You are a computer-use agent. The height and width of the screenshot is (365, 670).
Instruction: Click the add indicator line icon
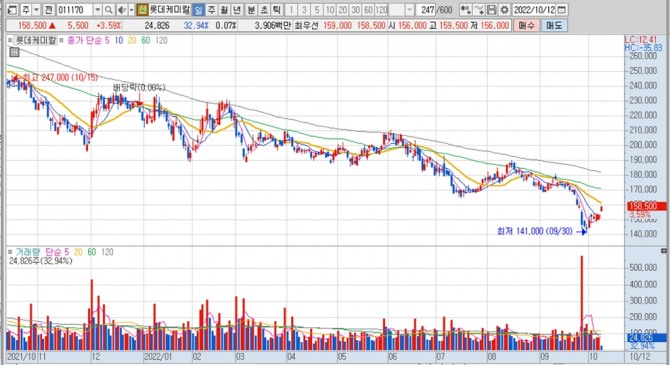tap(479, 10)
